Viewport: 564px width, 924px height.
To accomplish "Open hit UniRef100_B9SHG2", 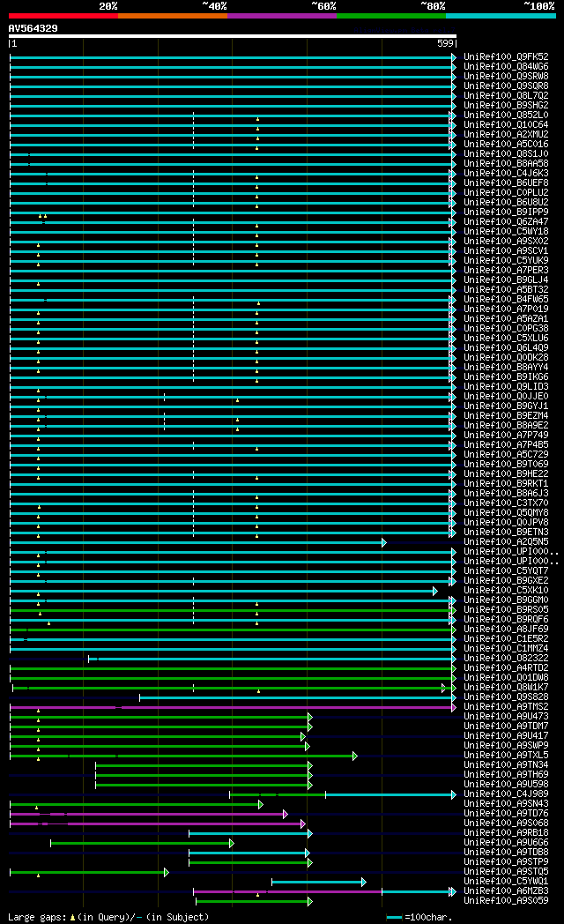I will click(x=506, y=106).
